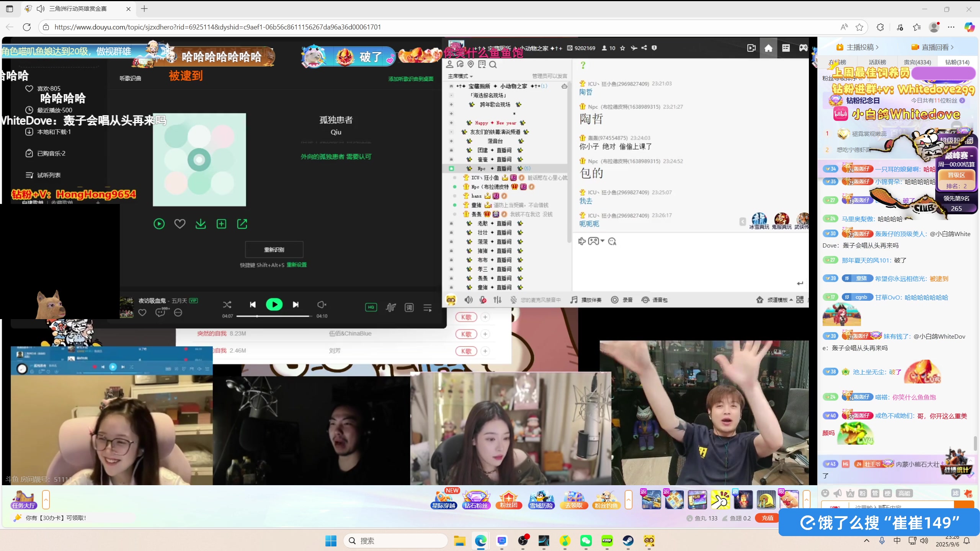Click the 高能 chat filter toggle
This screenshot has width=980, height=551.
[x=905, y=493]
